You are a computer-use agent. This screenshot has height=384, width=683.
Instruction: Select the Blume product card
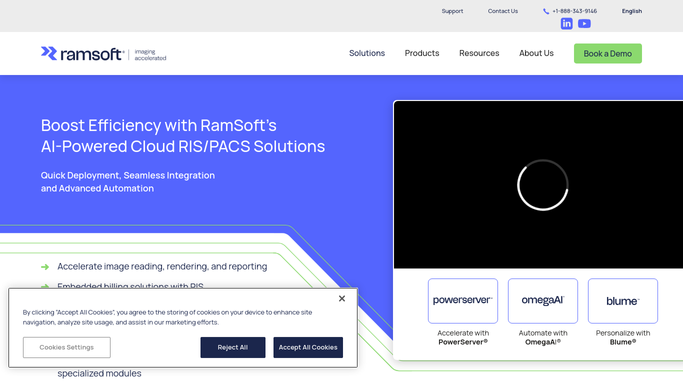622,301
